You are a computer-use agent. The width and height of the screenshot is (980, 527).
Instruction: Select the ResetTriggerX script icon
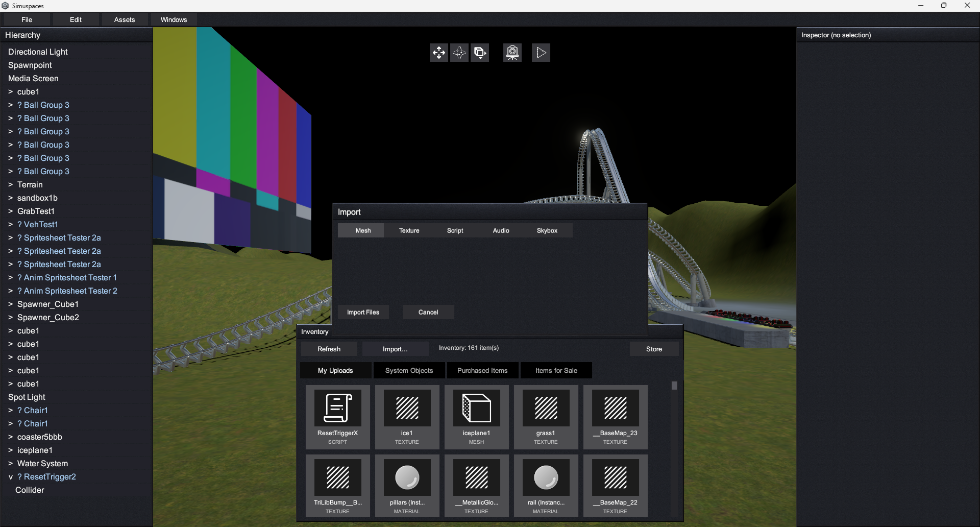(337, 408)
